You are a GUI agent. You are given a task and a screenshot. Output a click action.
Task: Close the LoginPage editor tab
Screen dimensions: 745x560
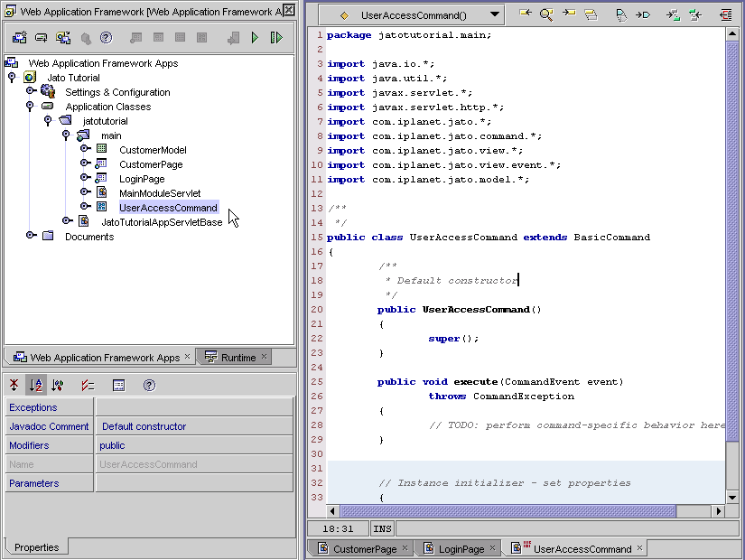(x=492, y=548)
